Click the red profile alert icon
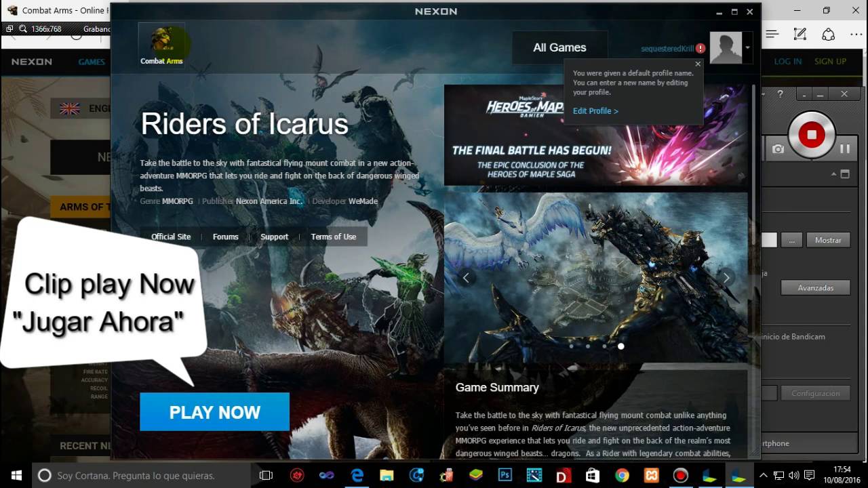Image resolution: width=868 pixels, height=488 pixels. 701,49
